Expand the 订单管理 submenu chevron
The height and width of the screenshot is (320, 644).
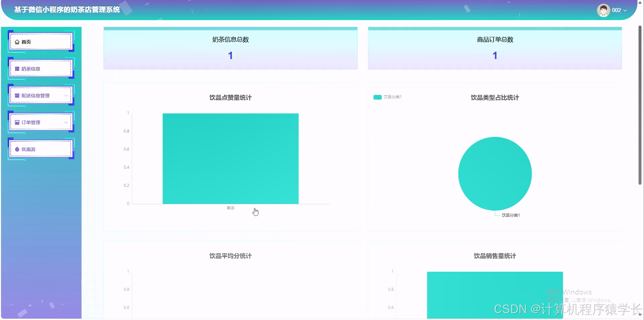tap(66, 122)
